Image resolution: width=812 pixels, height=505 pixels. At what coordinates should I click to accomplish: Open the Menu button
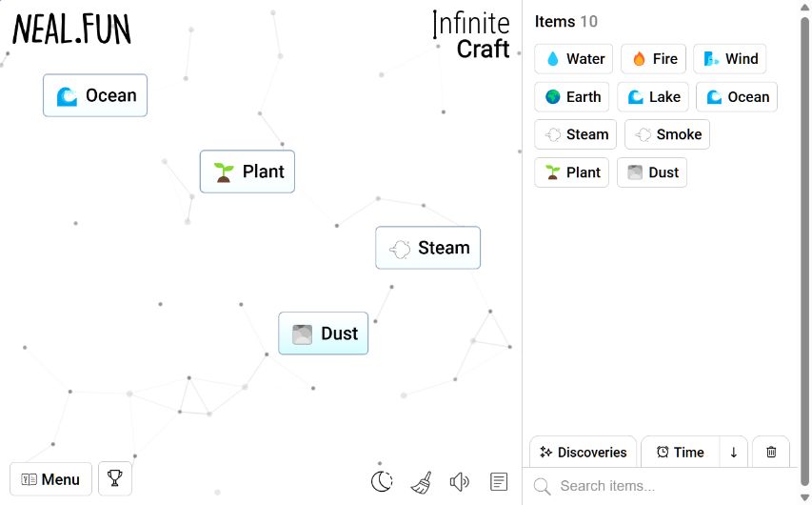pyautogui.click(x=50, y=479)
